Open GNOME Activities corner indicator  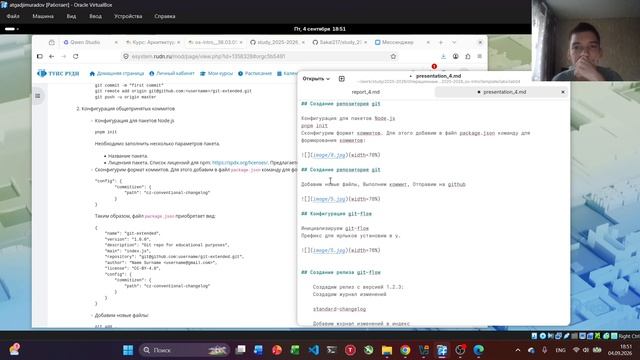(11, 29)
